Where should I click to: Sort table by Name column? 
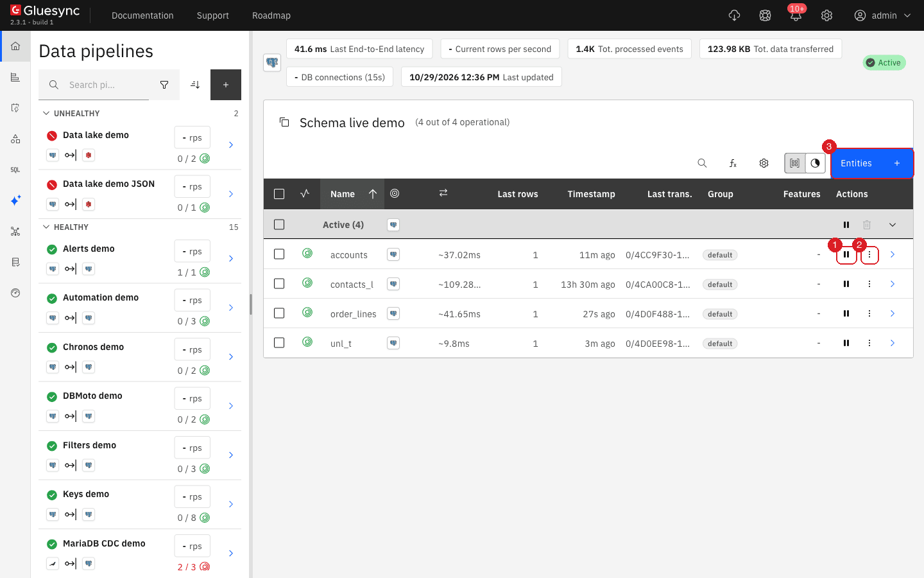[352, 194]
